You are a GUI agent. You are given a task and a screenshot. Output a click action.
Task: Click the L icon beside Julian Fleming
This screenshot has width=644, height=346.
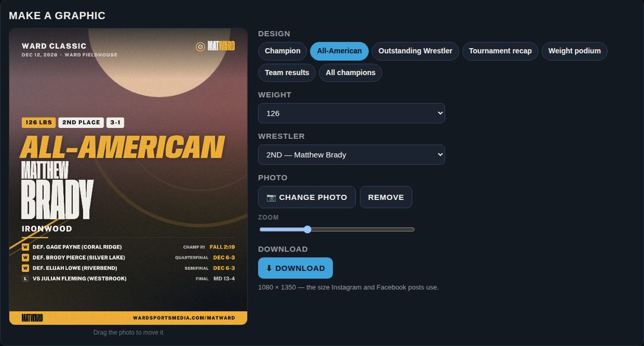pyautogui.click(x=26, y=278)
